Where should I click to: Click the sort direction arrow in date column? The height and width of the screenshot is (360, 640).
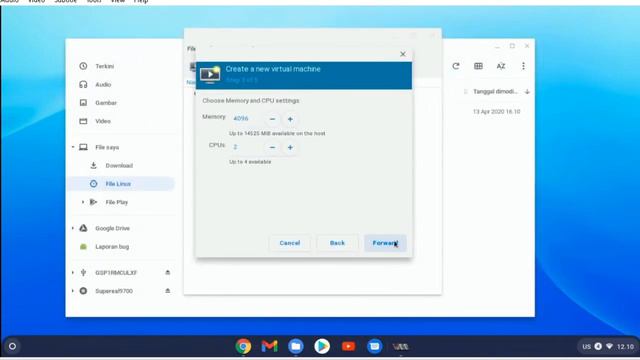pyautogui.click(x=527, y=92)
